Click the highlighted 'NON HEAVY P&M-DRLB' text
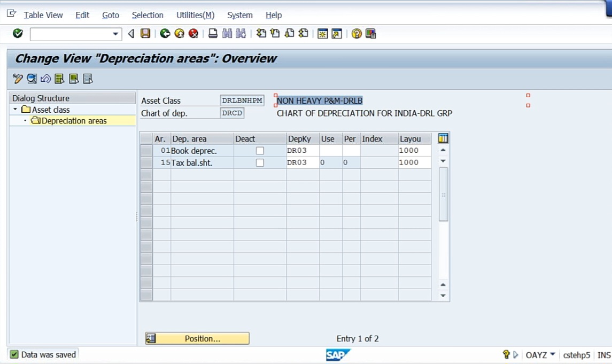The height and width of the screenshot is (364, 612). click(320, 100)
